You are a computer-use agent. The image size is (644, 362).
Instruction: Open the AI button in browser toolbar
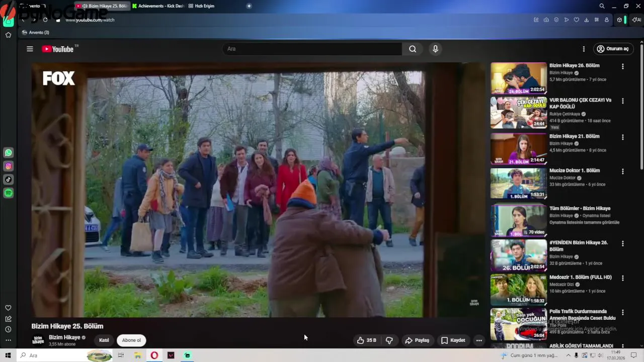pos(637,20)
